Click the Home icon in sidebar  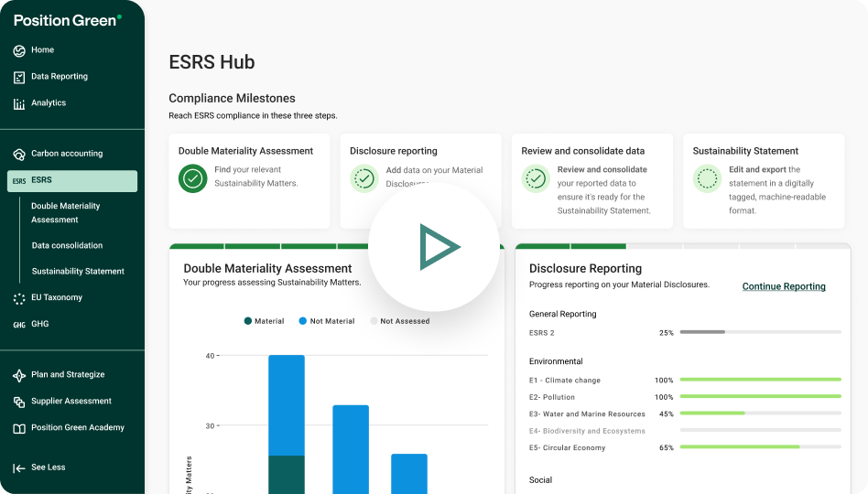pyautogui.click(x=19, y=50)
